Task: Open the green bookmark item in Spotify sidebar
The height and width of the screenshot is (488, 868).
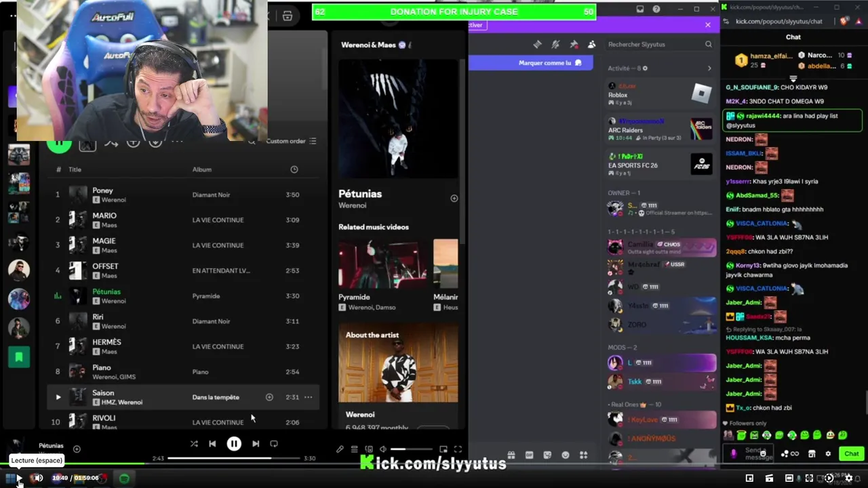Action: pyautogui.click(x=19, y=357)
